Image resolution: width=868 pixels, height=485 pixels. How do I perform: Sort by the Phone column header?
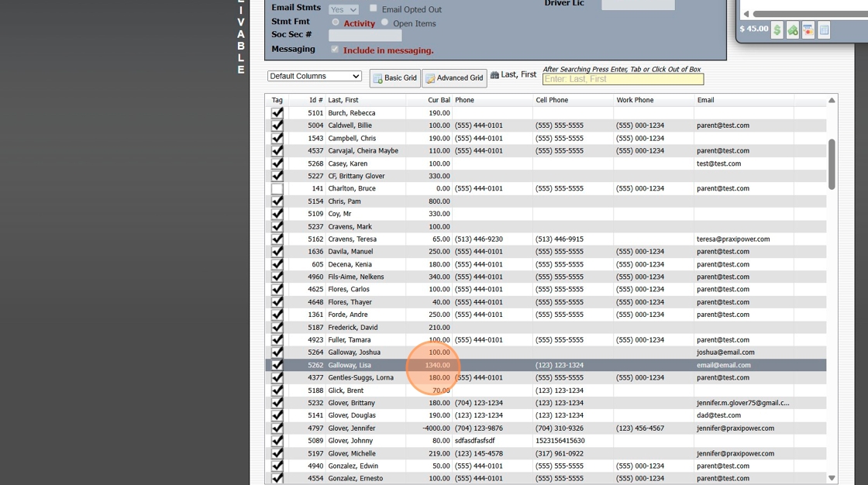pos(493,100)
